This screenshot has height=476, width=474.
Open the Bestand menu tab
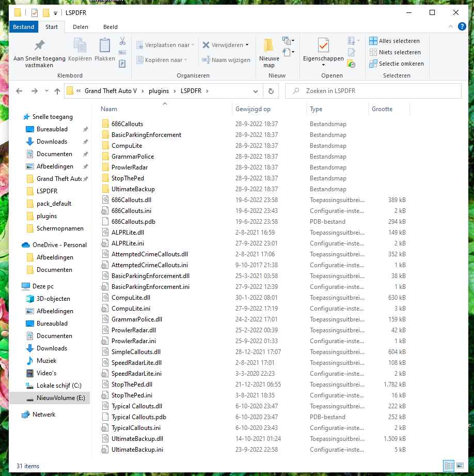click(x=23, y=27)
